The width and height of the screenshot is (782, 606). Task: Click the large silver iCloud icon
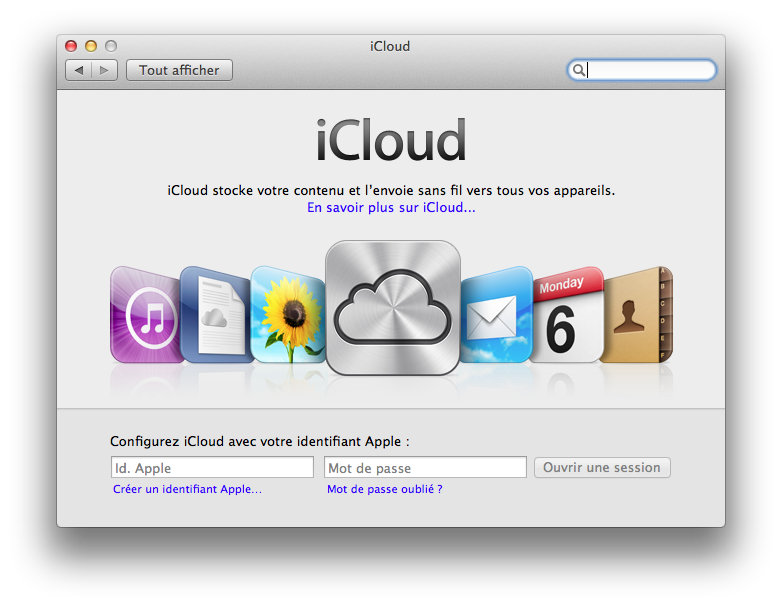click(x=393, y=308)
